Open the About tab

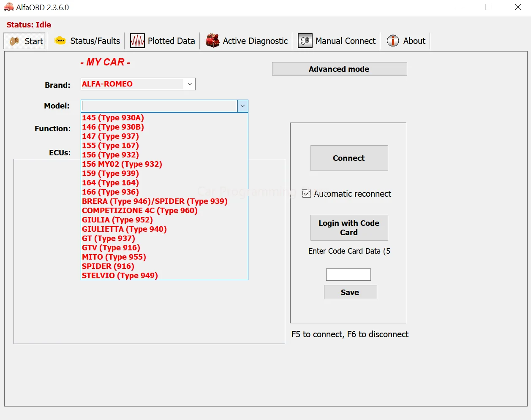[x=406, y=41]
